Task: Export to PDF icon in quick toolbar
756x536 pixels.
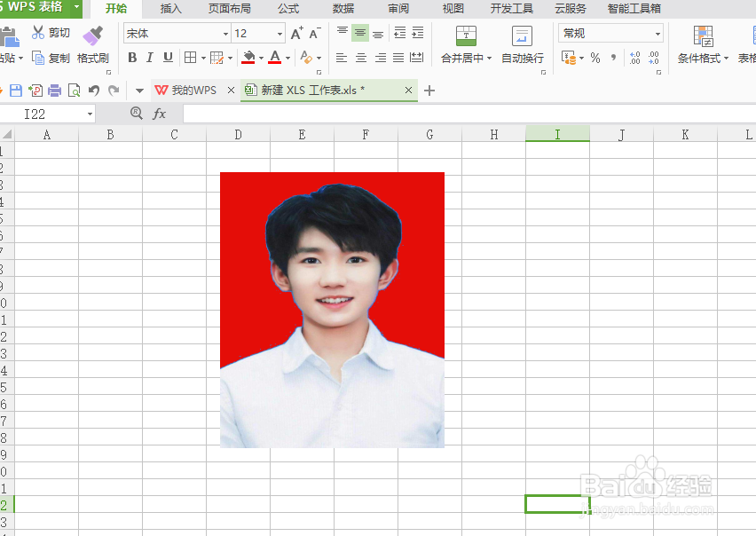Action: (35, 91)
